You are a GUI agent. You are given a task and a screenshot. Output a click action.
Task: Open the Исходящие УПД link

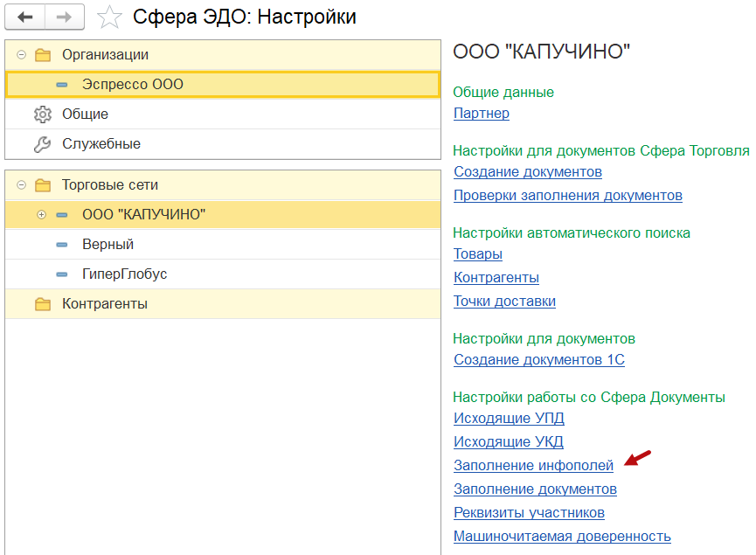point(509,418)
